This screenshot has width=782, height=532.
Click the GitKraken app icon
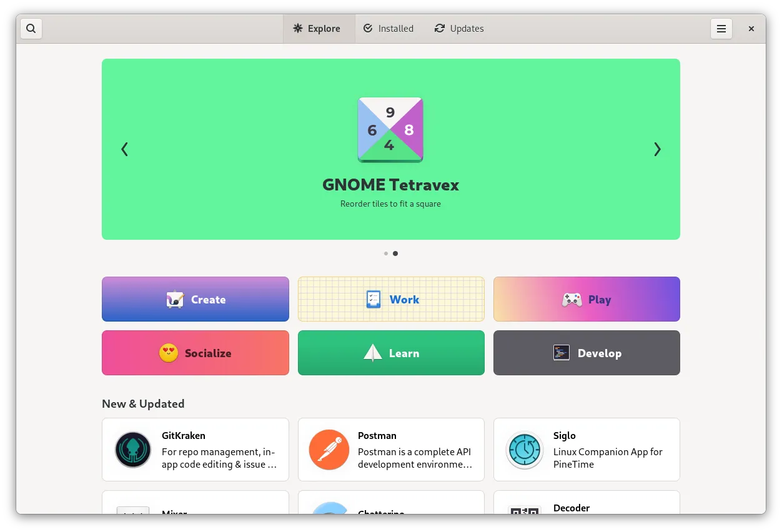click(133, 450)
